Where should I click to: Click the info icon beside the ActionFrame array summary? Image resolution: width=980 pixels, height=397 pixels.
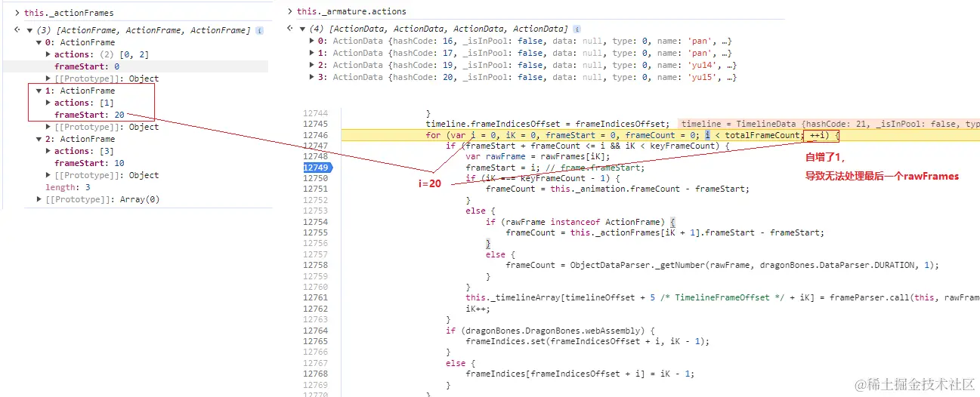click(259, 30)
